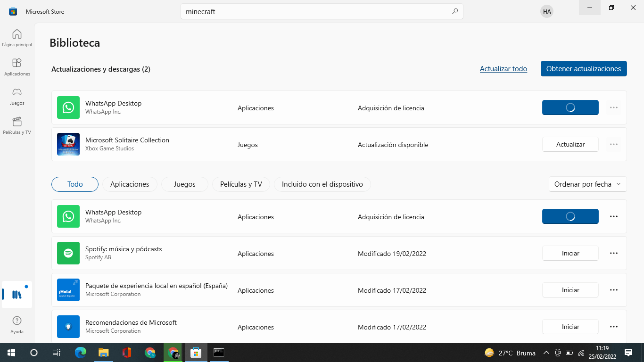The height and width of the screenshot is (362, 644).
Task: Click the Xbox Game Studios publisher text
Action: coord(109,148)
